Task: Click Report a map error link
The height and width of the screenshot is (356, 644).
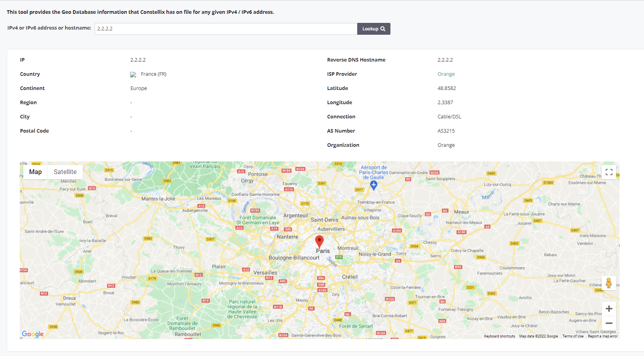Action: (603, 336)
